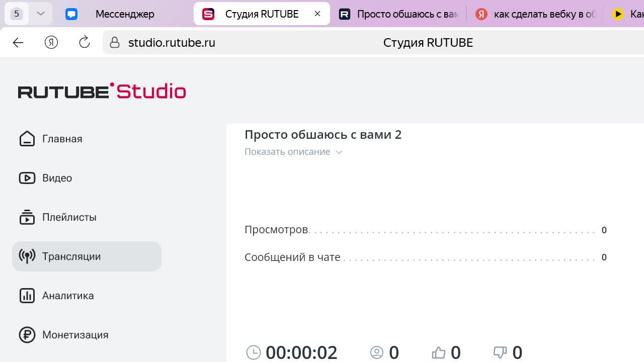644x362 pixels.
Task: Expand the tab list dropdown arrow
Action: (41, 14)
